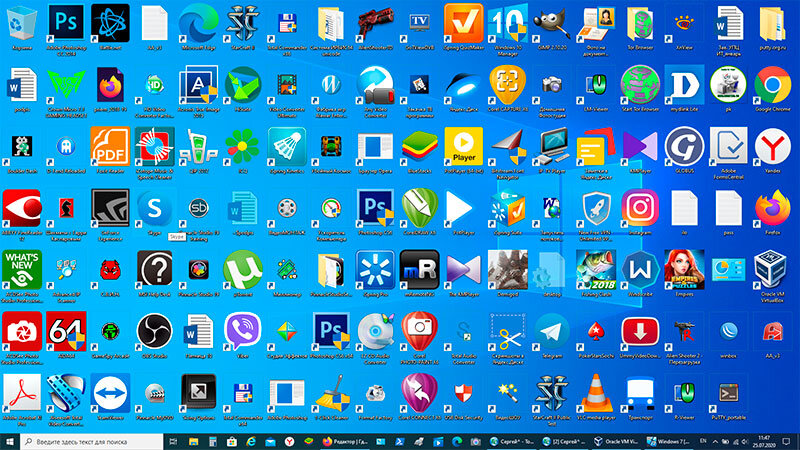
Task: Open the volume tray icon
Action: click(x=744, y=441)
